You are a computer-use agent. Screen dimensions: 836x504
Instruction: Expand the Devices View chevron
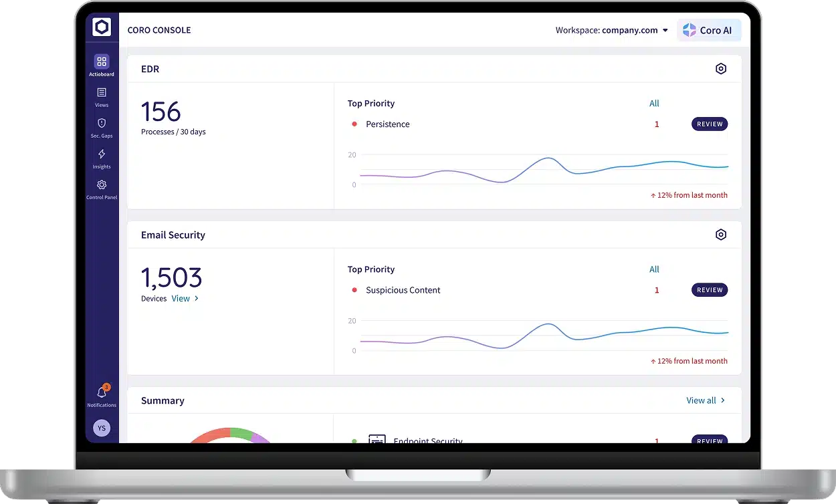[x=196, y=299]
